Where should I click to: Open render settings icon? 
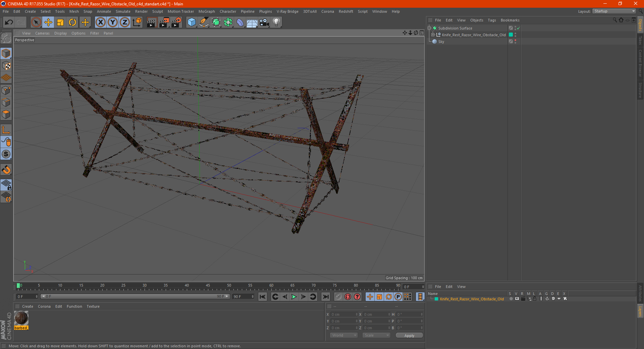point(176,22)
